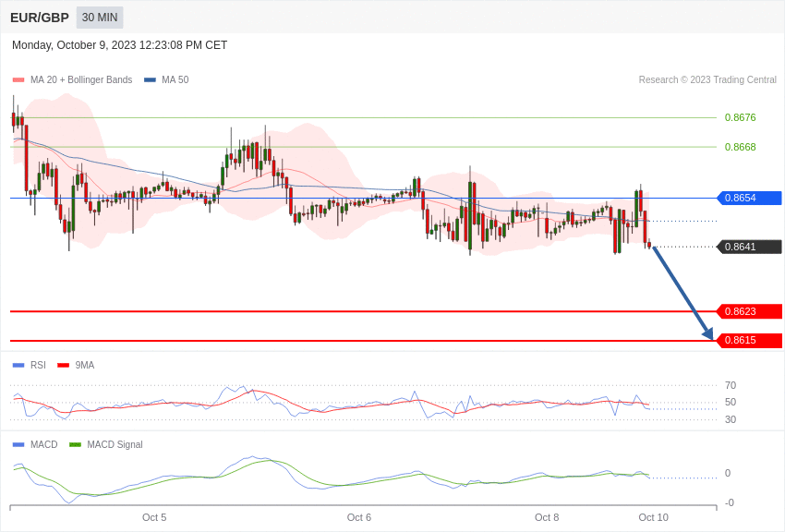Click the red 0.8623 support tag
Screen dimensions: 785x532
coord(750,311)
